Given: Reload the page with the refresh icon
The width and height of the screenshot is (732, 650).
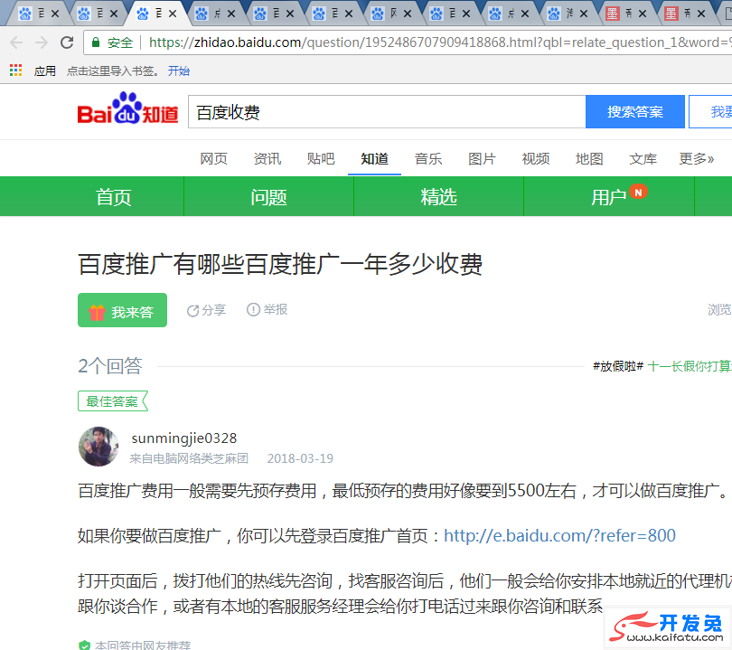Looking at the screenshot, I should click(67, 42).
